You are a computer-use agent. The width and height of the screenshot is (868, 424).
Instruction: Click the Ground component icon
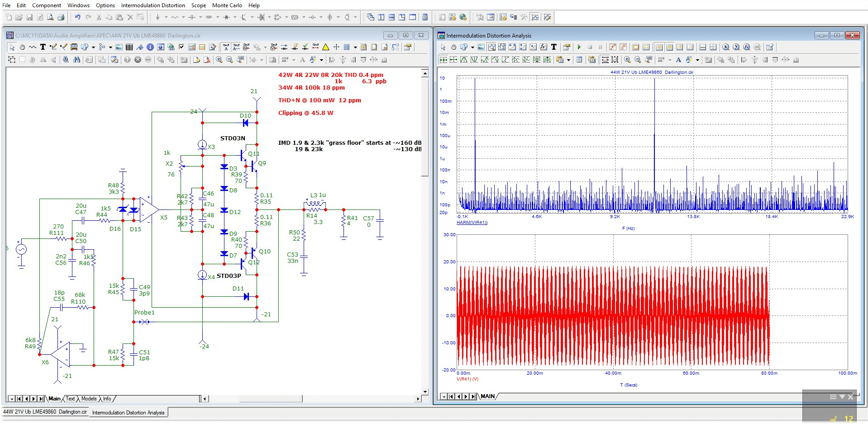157,17
